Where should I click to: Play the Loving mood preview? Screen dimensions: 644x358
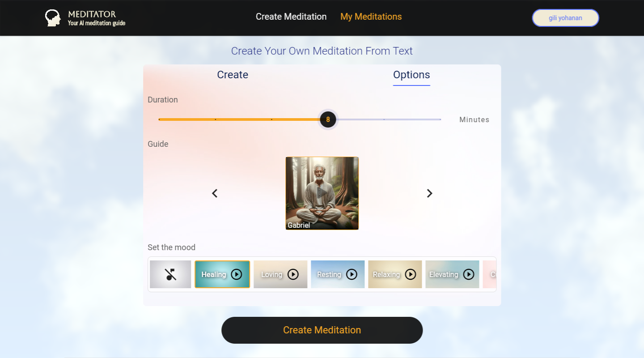tap(293, 274)
